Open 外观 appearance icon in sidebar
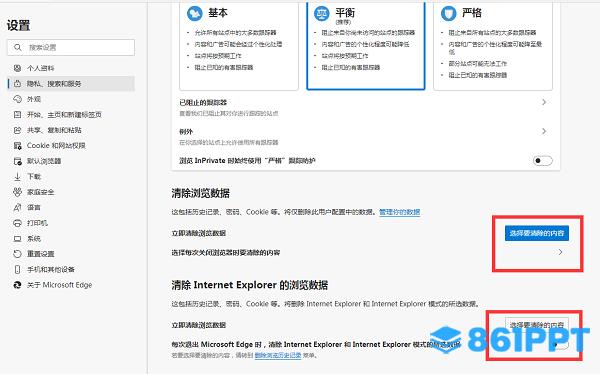600x374 pixels. pyautogui.click(x=17, y=99)
